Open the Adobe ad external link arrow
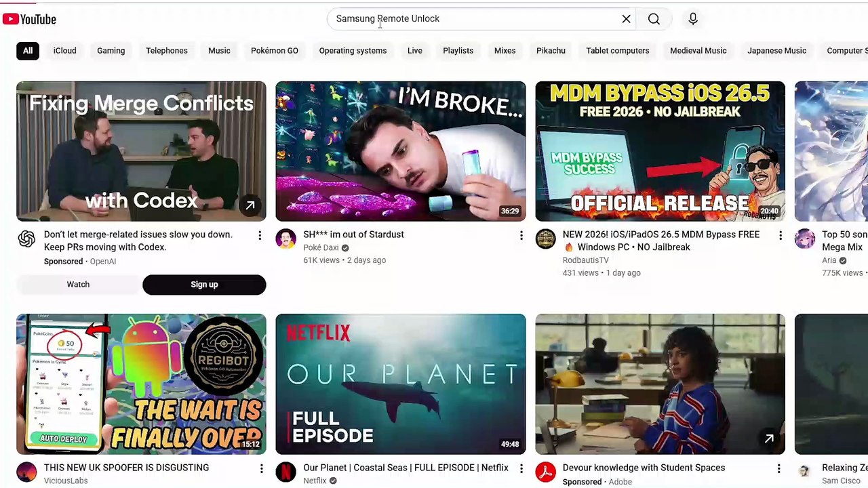Screen dimensions: 868x488 click(x=769, y=439)
